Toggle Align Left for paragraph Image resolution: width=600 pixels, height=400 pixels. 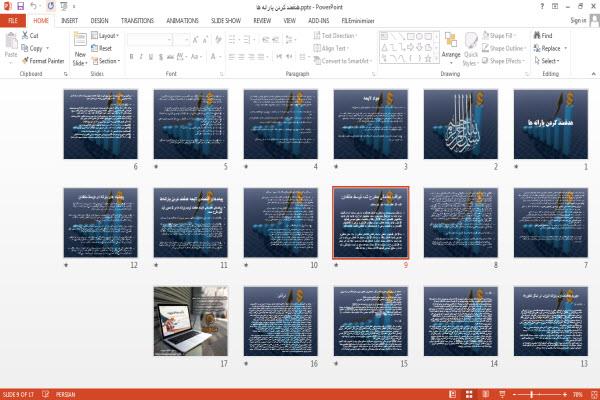point(232,57)
